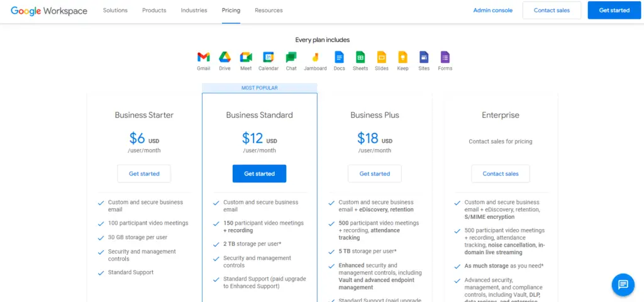This screenshot has width=644, height=302.
Task: Open the Industries menu
Action: [x=194, y=10]
